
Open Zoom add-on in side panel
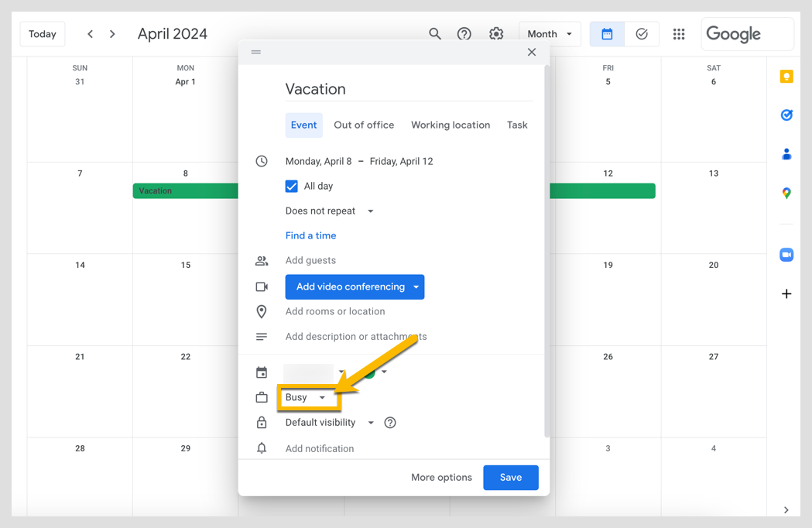tap(786, 255)
